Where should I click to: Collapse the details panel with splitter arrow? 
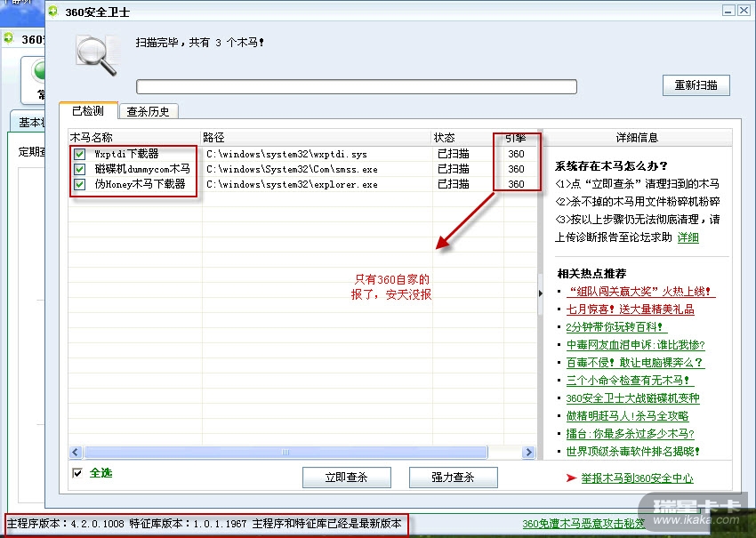pyautogui.click(x=541, y=293)
